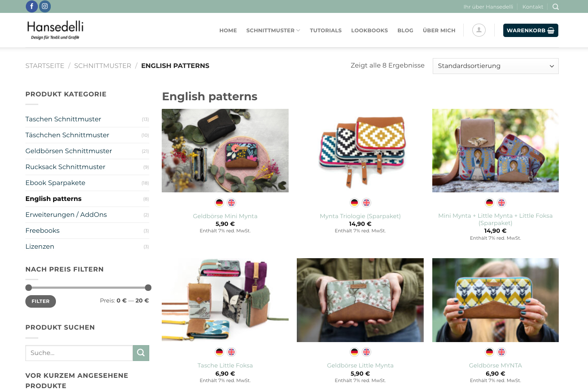The image size is (588, 392).
Task: Click UK flag under Tasche Little Foksa
Action: (x=231, y=352)
